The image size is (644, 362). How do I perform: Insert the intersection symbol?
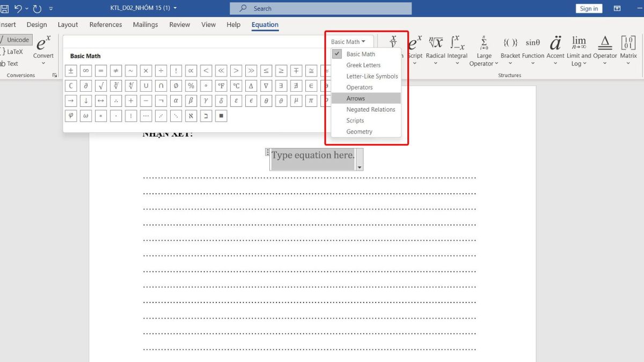(161, 85)
